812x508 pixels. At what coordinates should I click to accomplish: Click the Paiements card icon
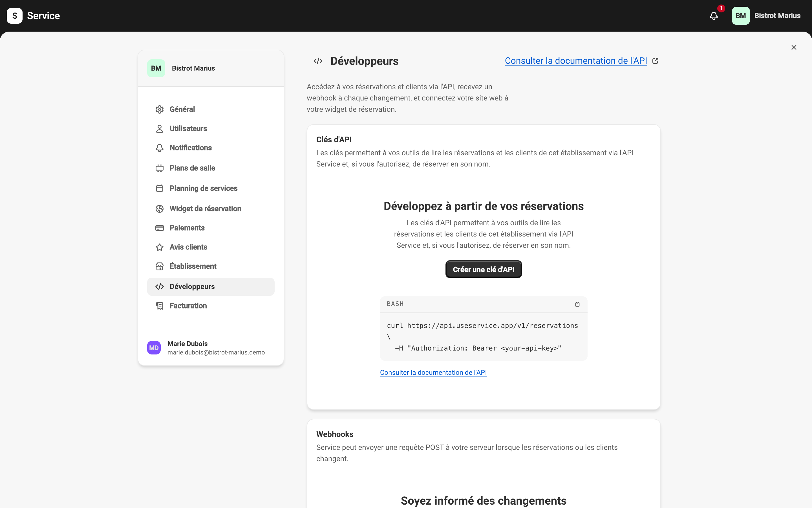(x=159, y=228)
